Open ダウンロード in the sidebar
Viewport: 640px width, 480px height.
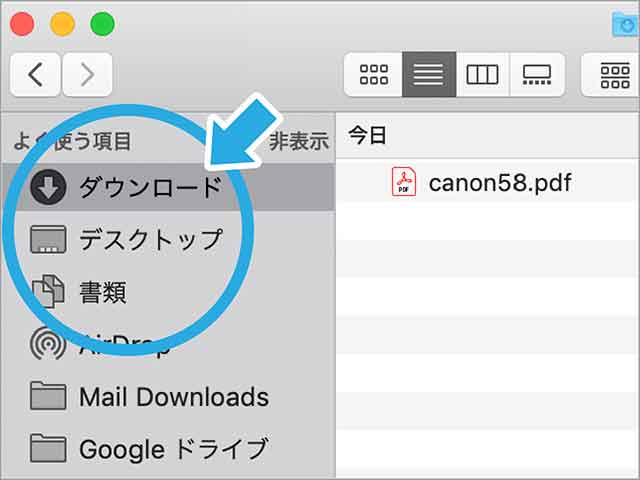pos(168,187)
